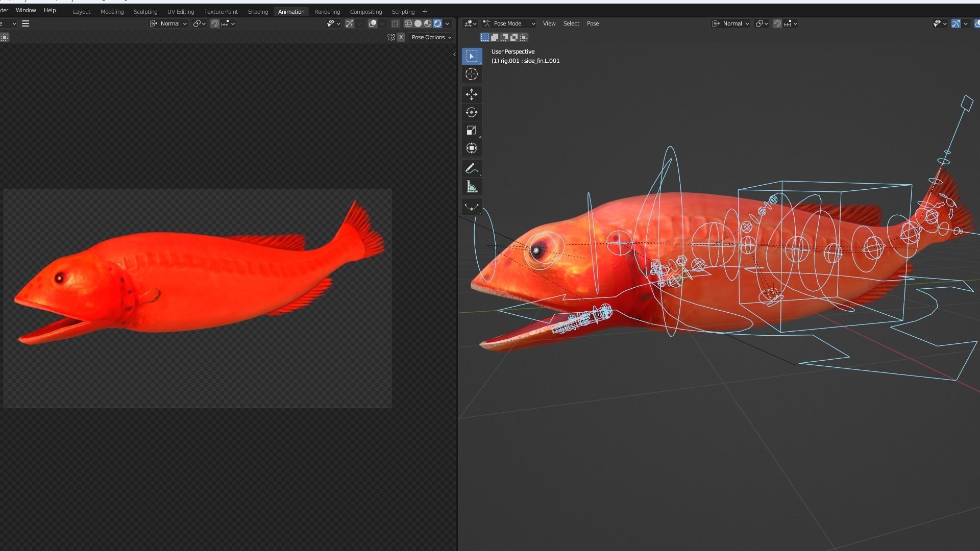Open gizmo options arrow in right viewport

pyautogui.click(x=966, y=23)
